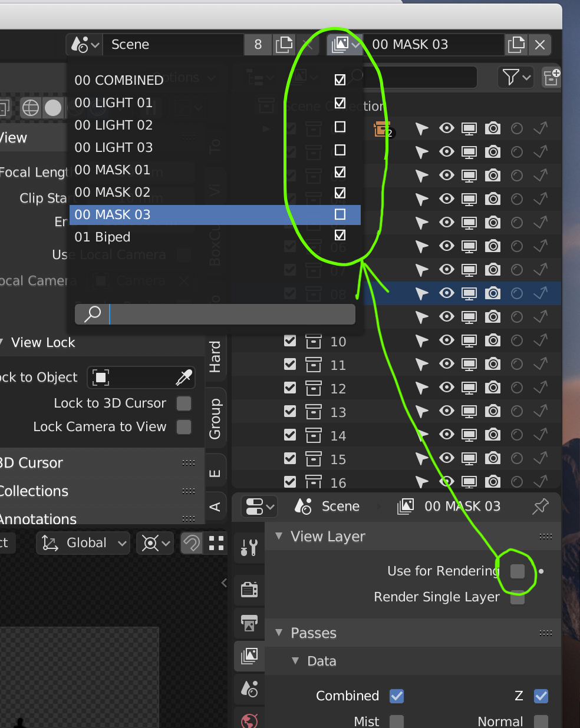Collapse the Passes panel

pos(279,633)
